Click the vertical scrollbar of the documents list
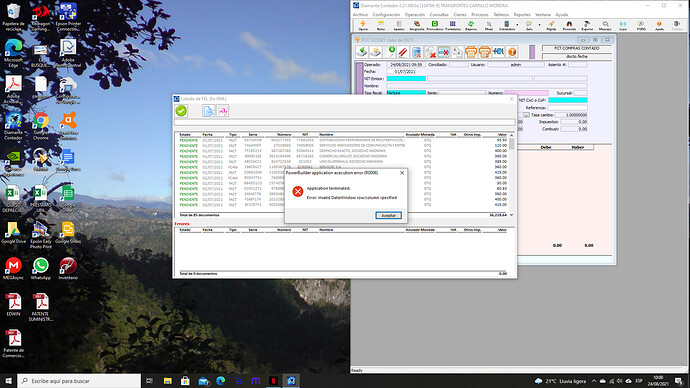This screenshot has height=388, width=690. [511, 175]
